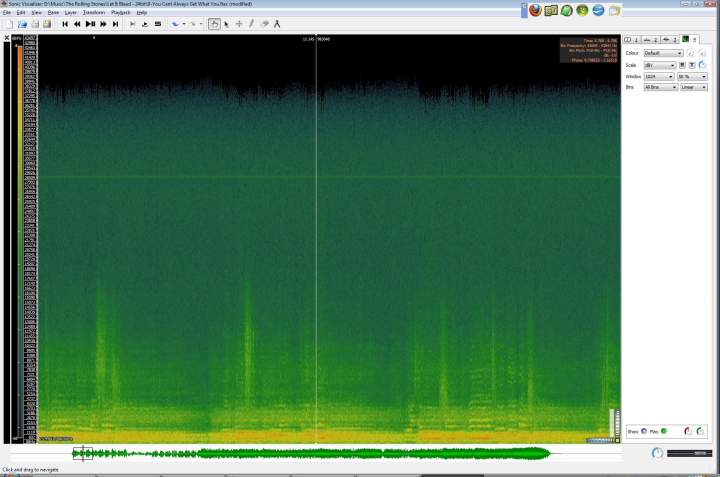Image resolution: width=720 pixels, height=477 pixels.
Task: Switch to layer tab 1
Action: [x=631, y=39]
